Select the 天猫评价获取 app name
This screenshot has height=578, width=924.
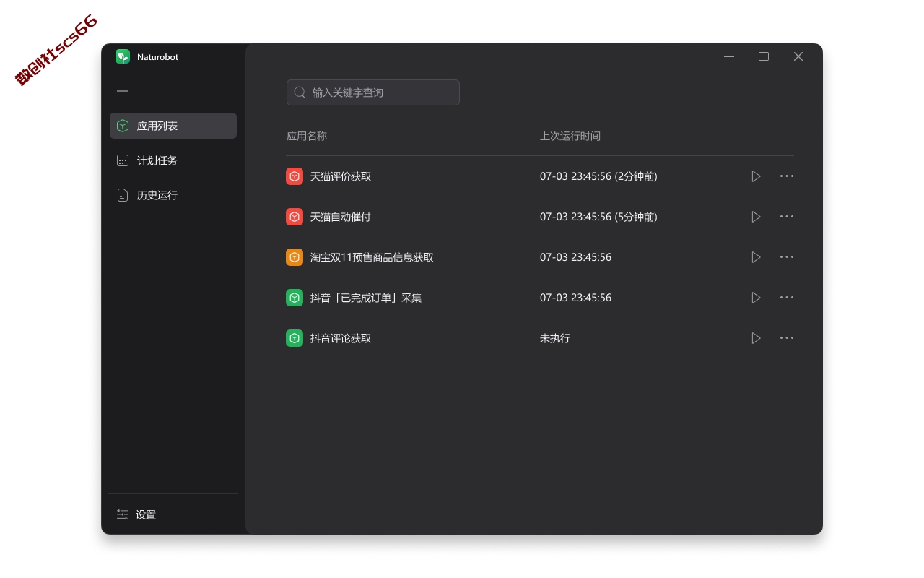pyautogui.click(x=341, y=176)
